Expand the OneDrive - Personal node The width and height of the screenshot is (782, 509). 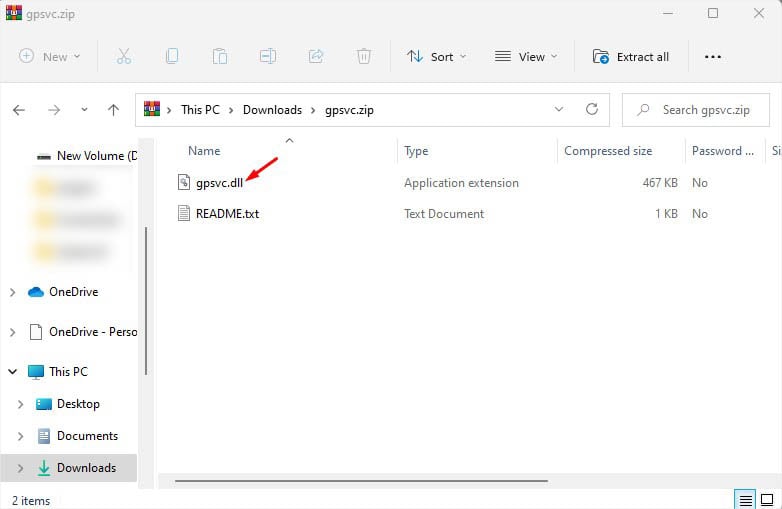click(x=12, y=332)
